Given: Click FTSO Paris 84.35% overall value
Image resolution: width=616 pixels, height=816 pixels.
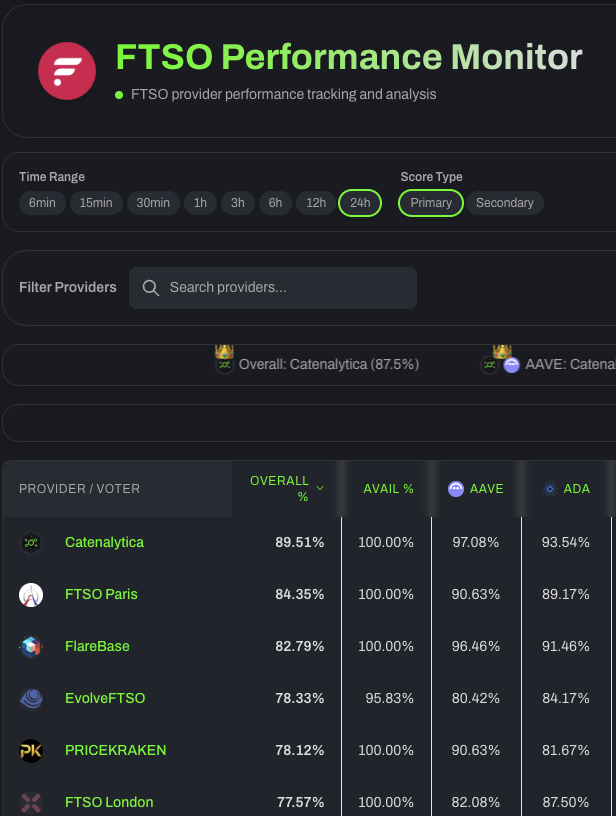Looking at the screenshot, I should point(300,594).
